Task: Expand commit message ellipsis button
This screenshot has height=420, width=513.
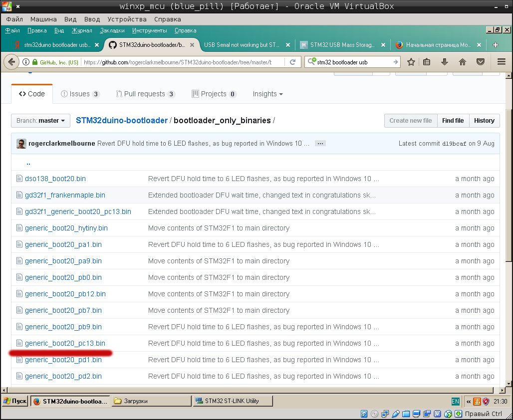Action: (x=320, y=143)
